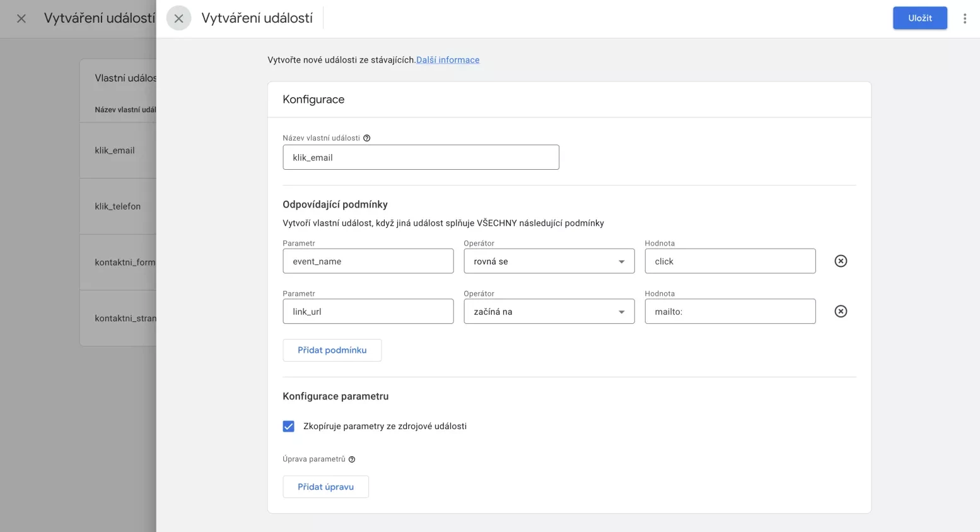Viewport: 980px width, 532px height.
Task: Select kontaktni_form row in background list
Action: click(x=118, y=263)
